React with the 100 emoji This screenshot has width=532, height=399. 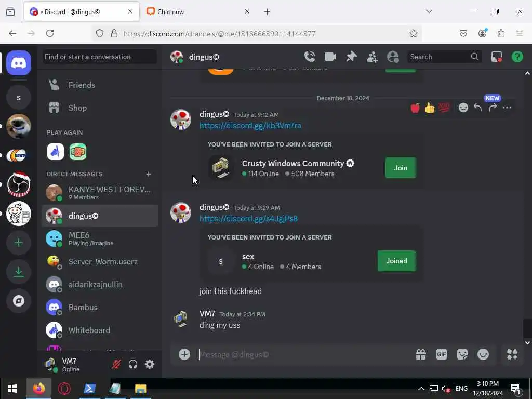(444, 108)
